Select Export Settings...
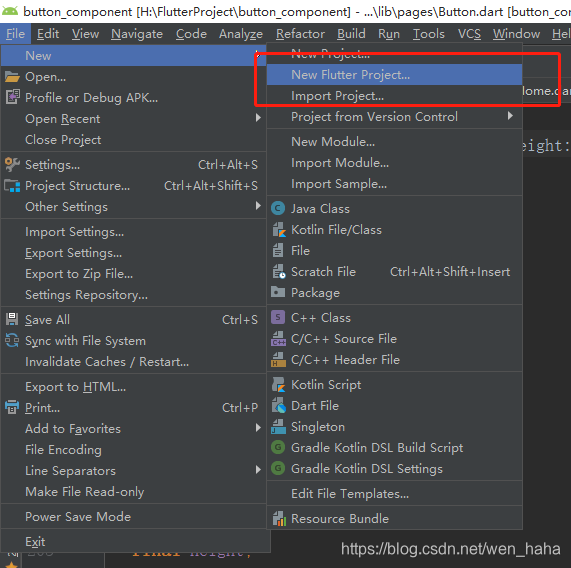This screenshot has width=571, height=568. (134, 253)
